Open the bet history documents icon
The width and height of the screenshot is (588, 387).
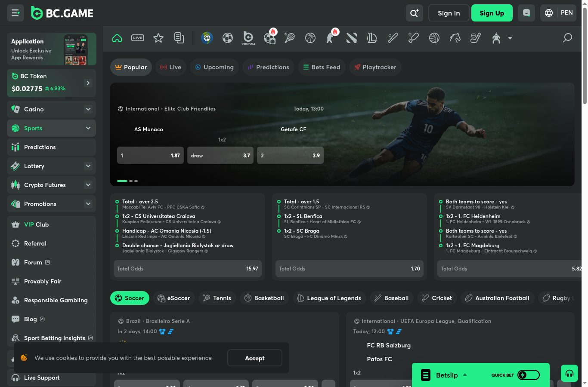[x=179, y=38]
